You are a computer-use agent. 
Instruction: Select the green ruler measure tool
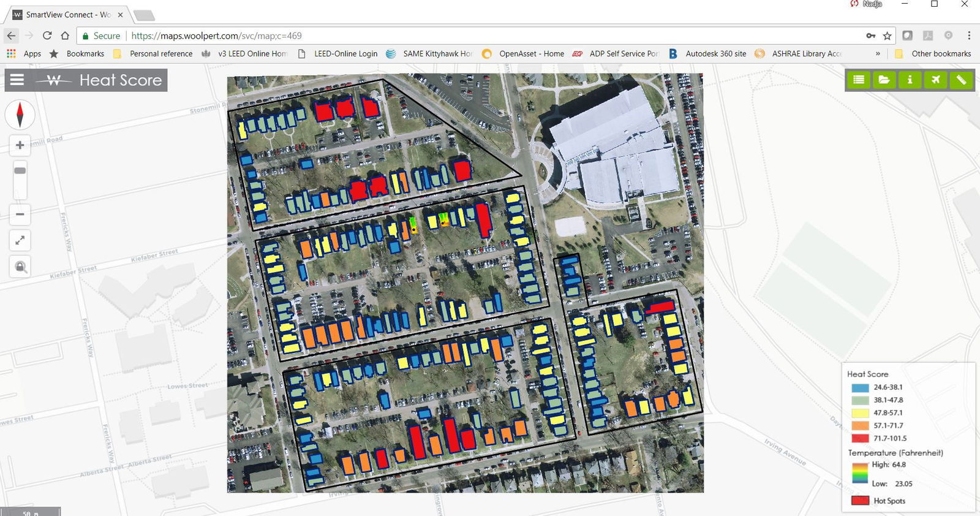click(961, 80)
